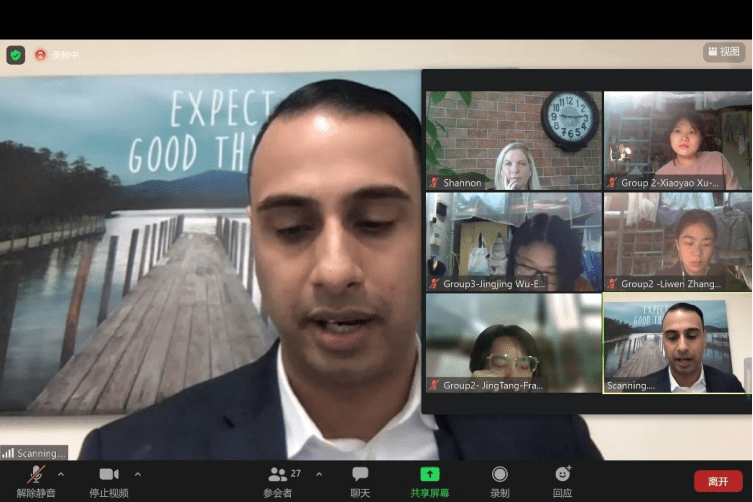Select Group2 -Liwen Zhang video tile
The image size is (753, 502).
(x=677, y=241)
